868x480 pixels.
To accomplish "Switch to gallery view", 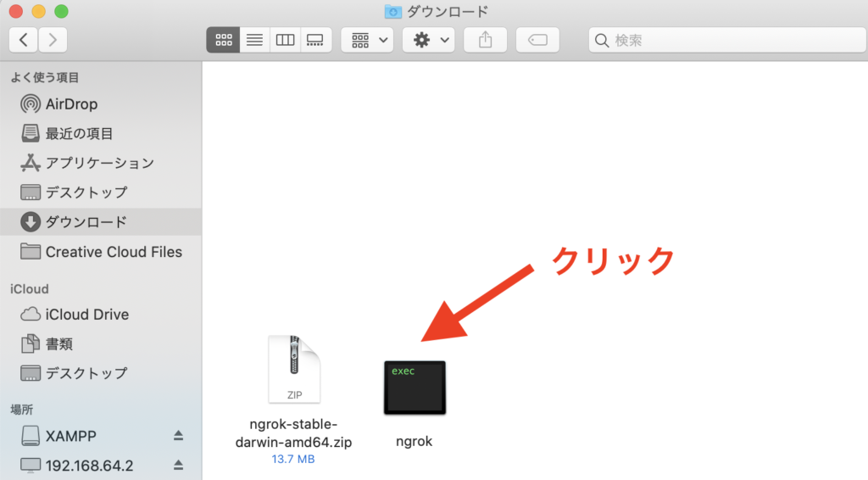I will click(x=315, y=40).
